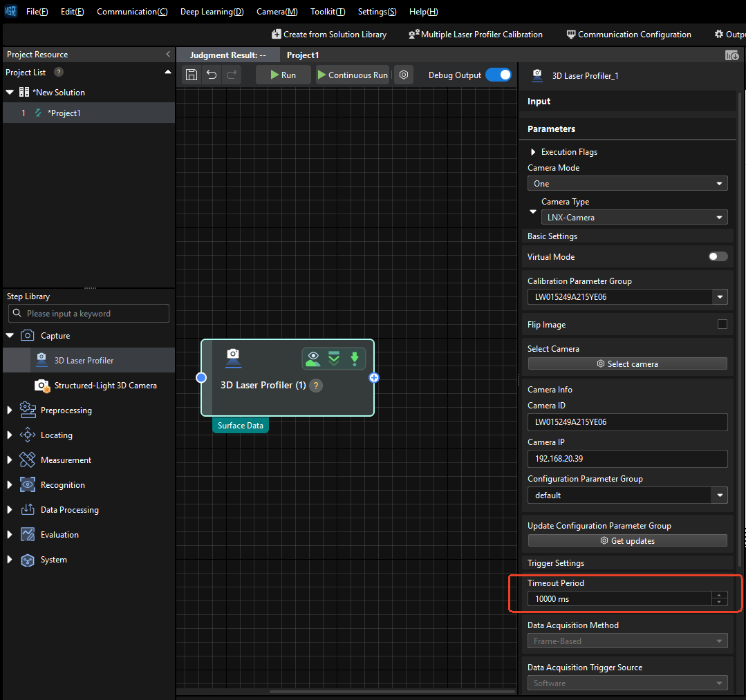
Task: Click the Get updates button
Action: (x=627, y=540)
